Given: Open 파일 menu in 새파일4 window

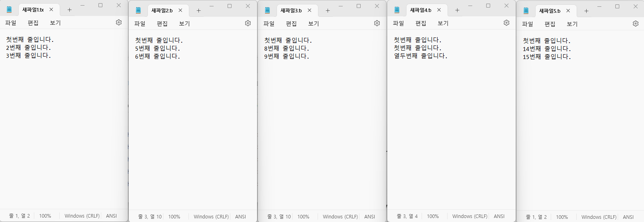Looking at the screenshot, I should 399,23.
